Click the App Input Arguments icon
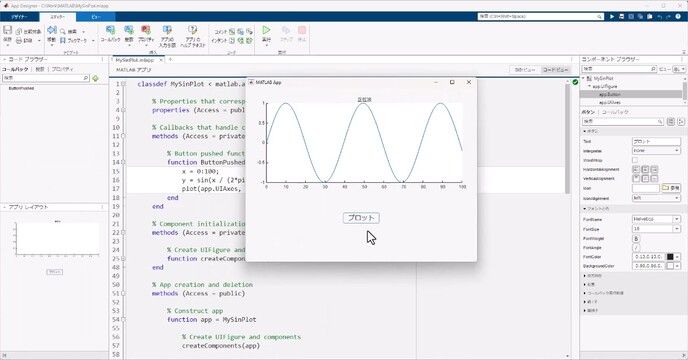 tap(167, 30)
